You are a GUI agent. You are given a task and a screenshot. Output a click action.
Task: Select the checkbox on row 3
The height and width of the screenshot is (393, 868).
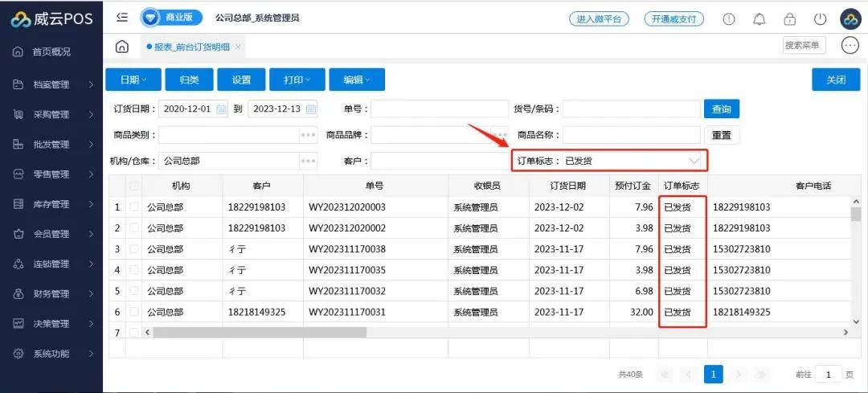pos(134,249)
